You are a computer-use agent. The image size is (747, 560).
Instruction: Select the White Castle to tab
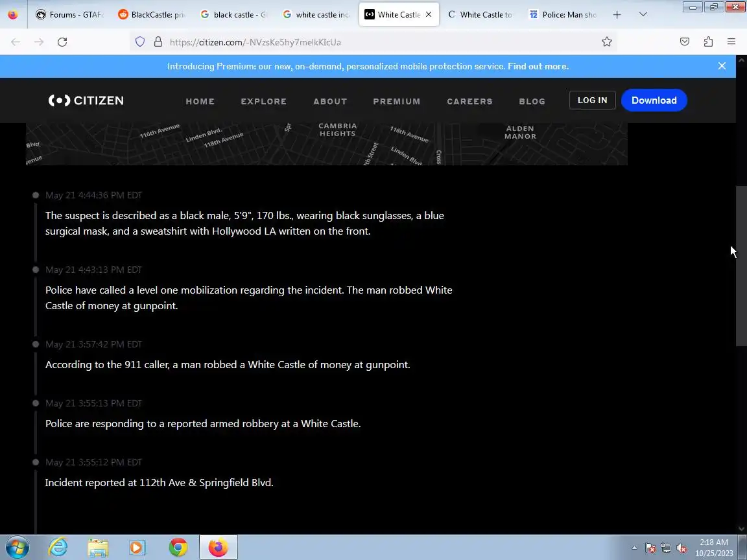[x=480, y=14]
